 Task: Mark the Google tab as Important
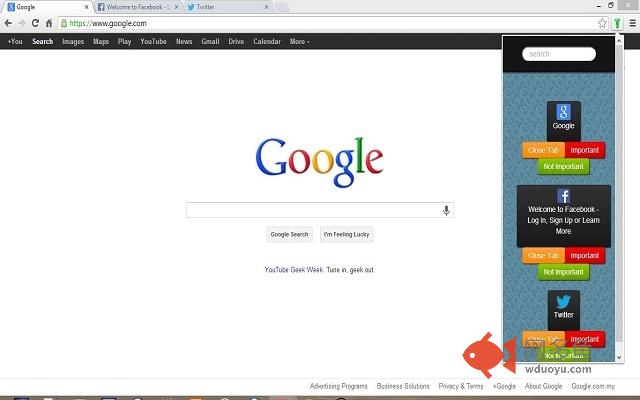tap(584, 150)
